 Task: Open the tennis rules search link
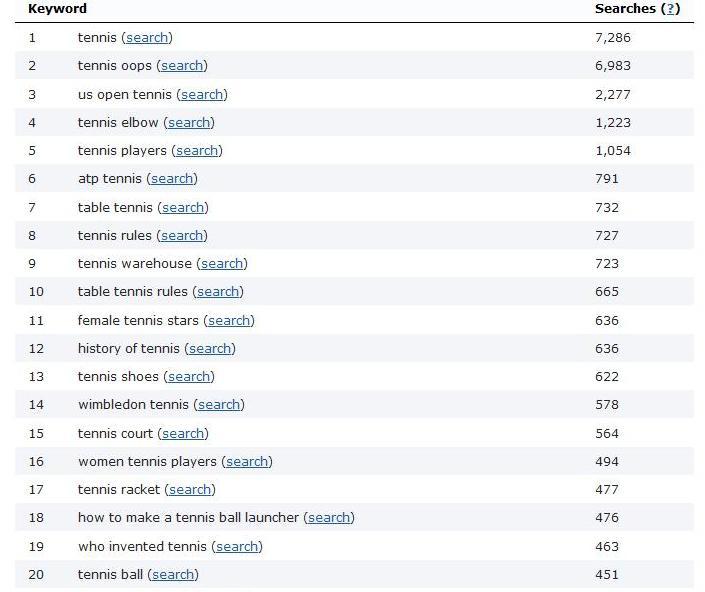182,236
